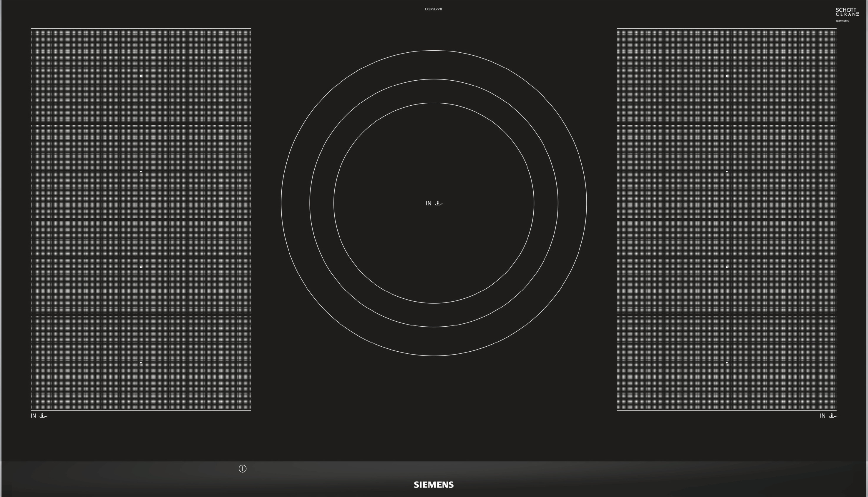Click the 'IN' label in center ring
Screen dimensions: 868x497
click(x=428, y=203)
